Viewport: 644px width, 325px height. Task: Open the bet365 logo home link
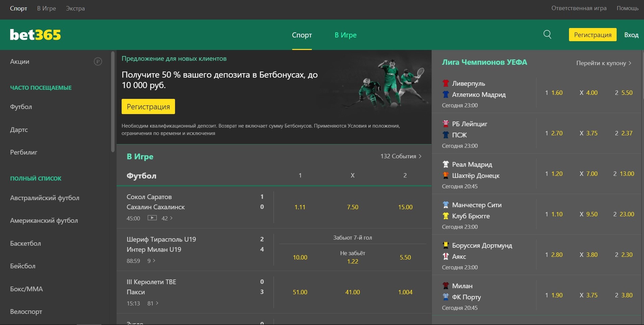pyautogui.click(x=35, y=35)
